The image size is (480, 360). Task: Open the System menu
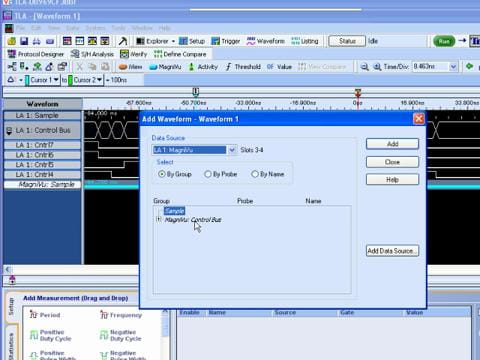pyautogui.click(x=95, y=28)
